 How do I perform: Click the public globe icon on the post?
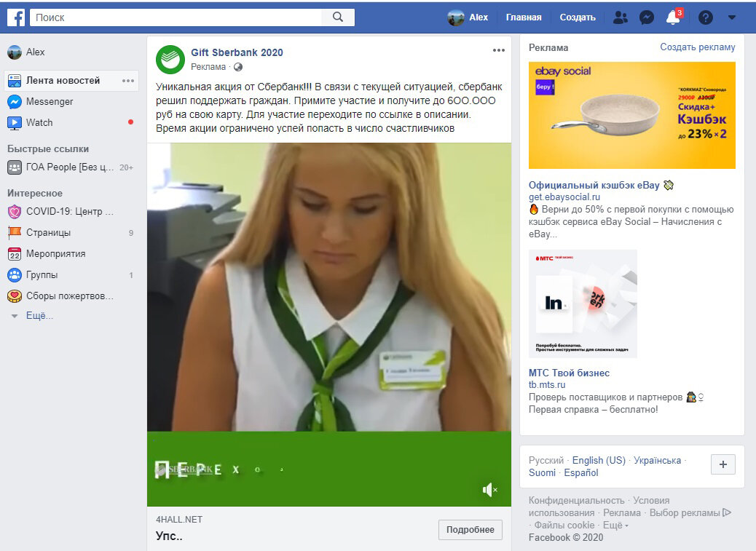click(237, 67)
